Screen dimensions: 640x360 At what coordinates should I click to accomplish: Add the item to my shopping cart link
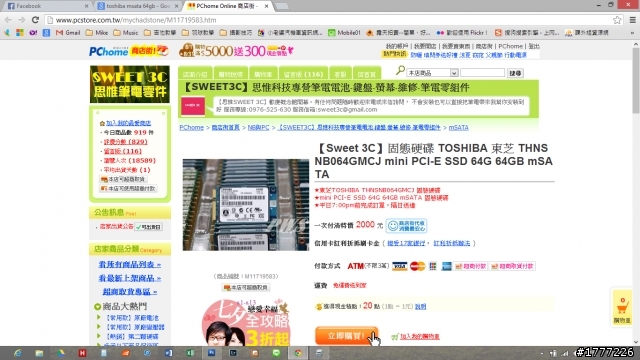(x=420, y=336)
